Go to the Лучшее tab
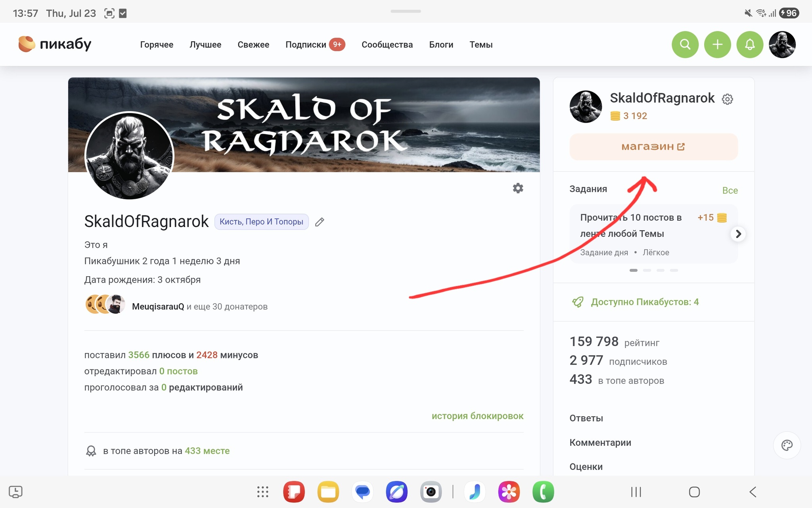Image resolution: width=812 pixels, height=508 pixels. [205, 44]
